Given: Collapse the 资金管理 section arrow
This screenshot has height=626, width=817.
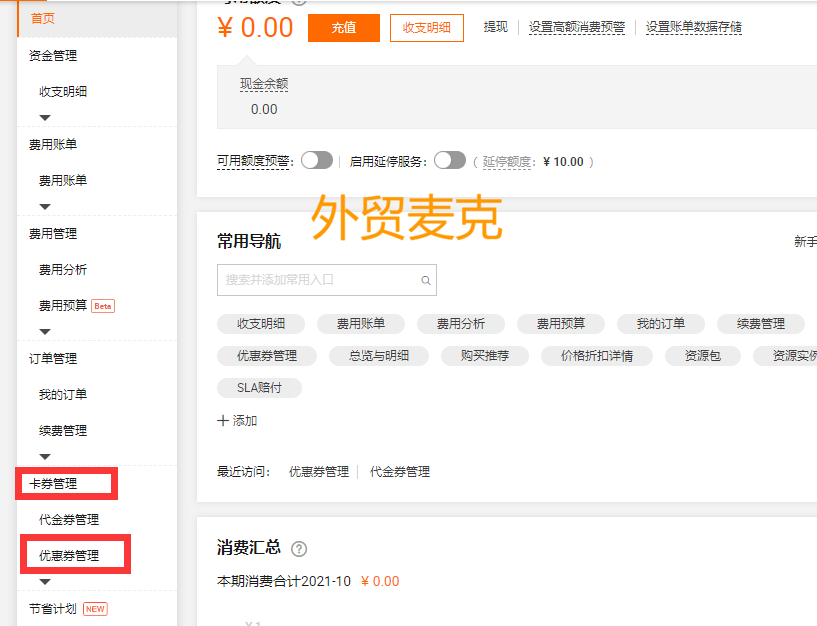Looking at the screenshot, I should tap(44, 118).
